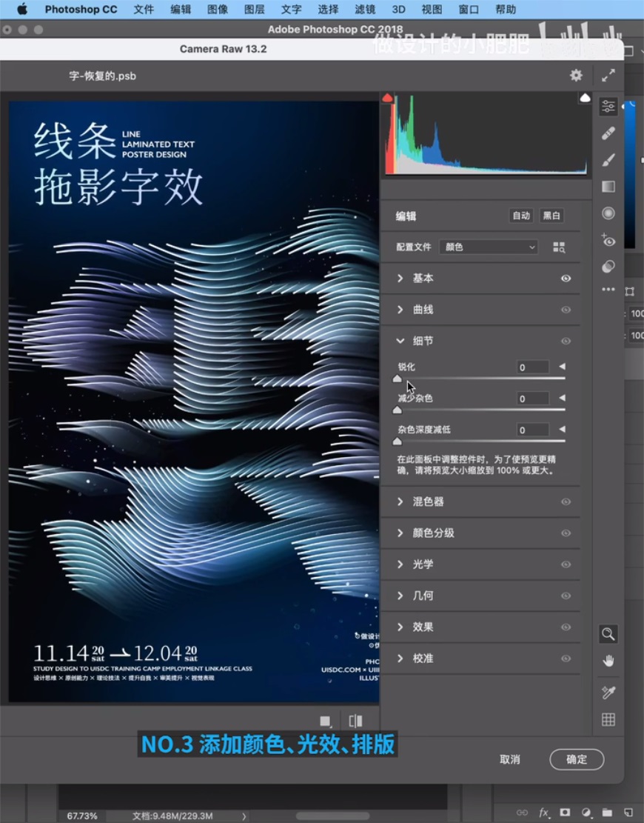Click the new group folder icon in Photoshop
The width and height of the screenshot is (644, 823).
(x=607, y=813)
